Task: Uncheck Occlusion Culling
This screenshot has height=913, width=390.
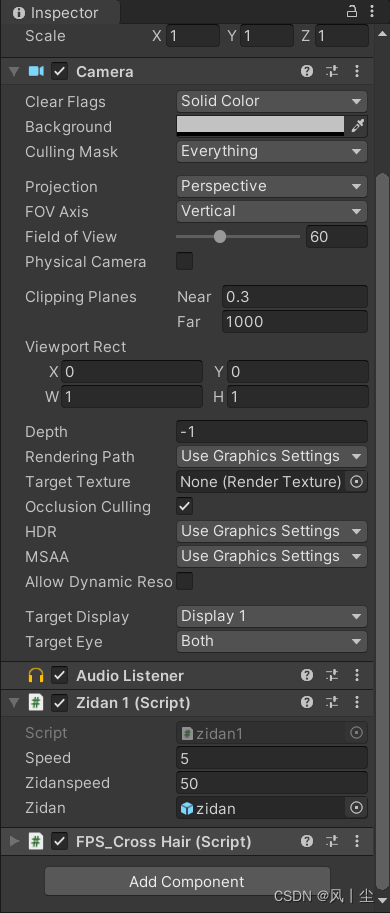Action: [x=185, y=507]
